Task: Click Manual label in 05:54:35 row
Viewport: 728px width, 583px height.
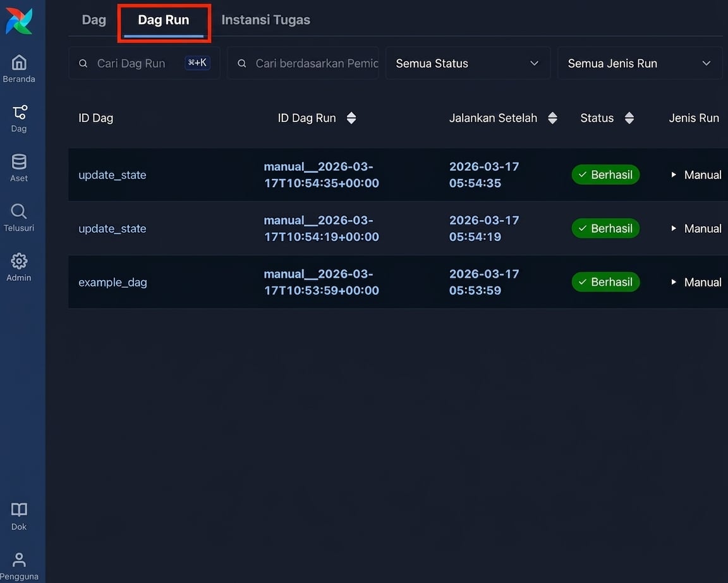Action: [703, 175]
